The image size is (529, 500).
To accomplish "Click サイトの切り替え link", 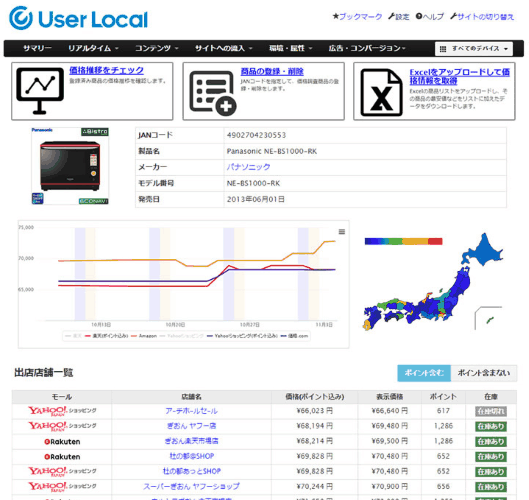I will [x=485, y=17].
